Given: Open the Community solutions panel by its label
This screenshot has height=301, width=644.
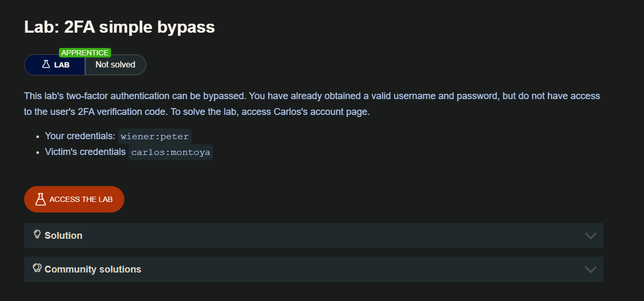Looking at the screenshot, I should click(x=93, y=269).
